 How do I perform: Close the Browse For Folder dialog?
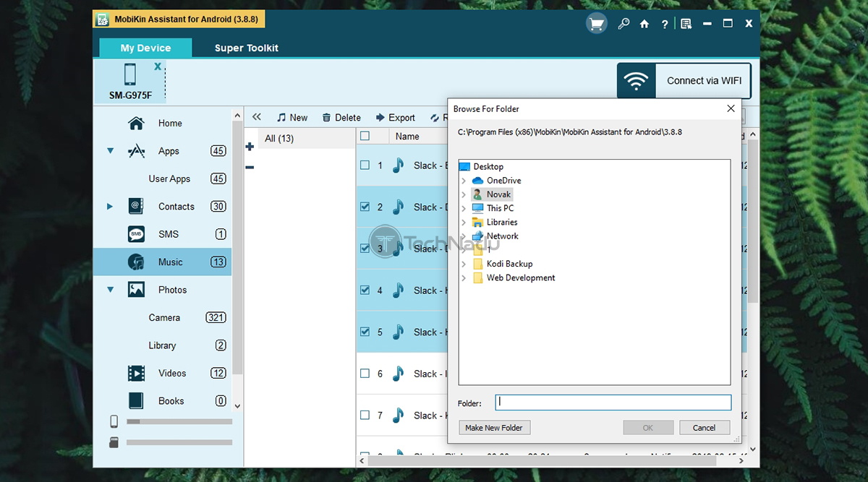[x=731, y=109]
